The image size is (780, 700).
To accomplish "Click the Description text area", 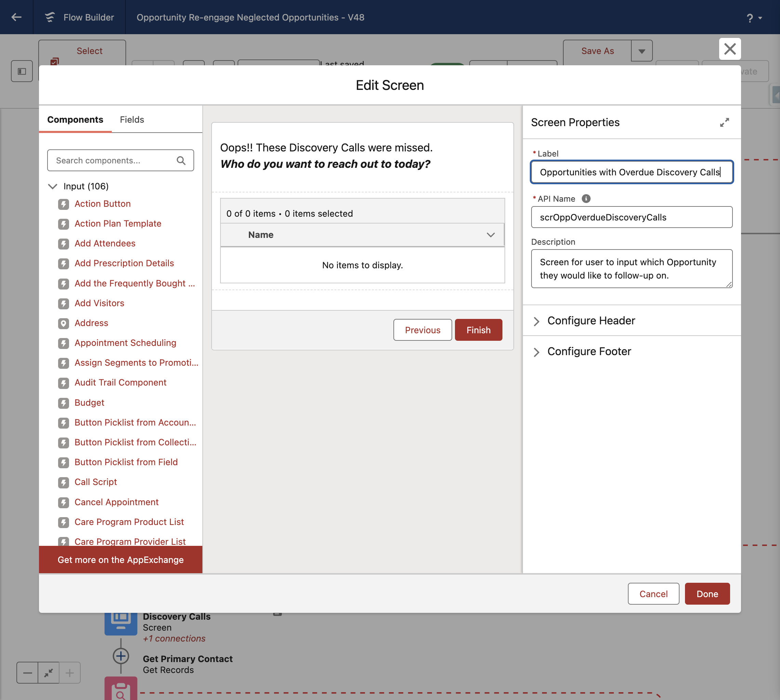I will (632, 268).
